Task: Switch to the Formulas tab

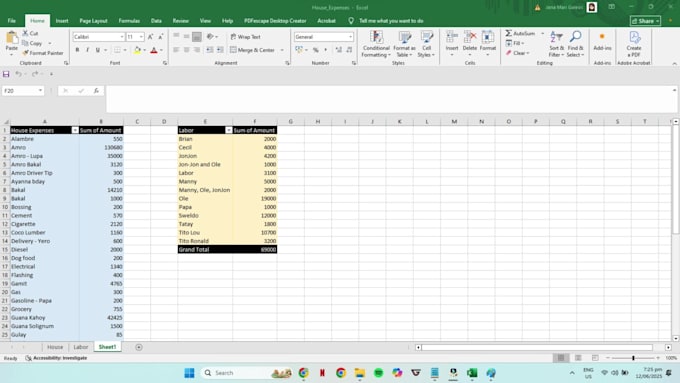Action: [x=129, y=21]
